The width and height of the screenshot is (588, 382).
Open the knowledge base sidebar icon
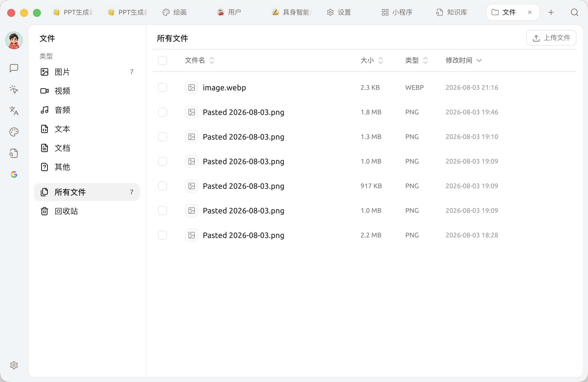(14, 153)
